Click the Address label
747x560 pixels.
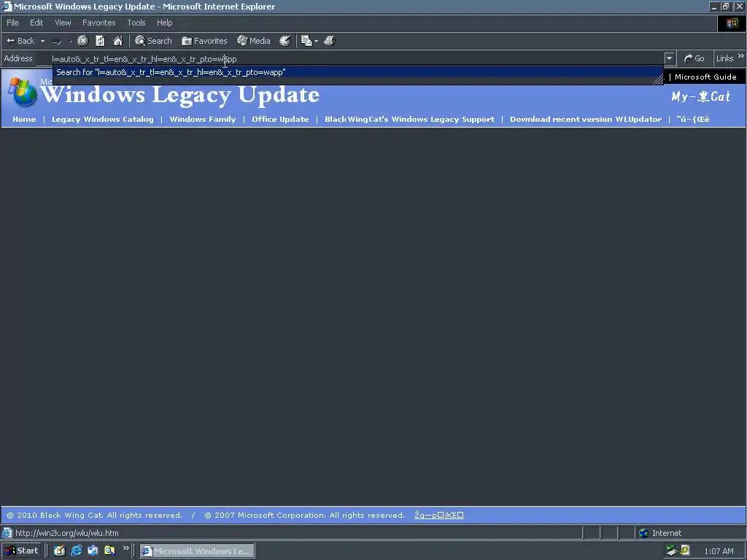(18, 58)
